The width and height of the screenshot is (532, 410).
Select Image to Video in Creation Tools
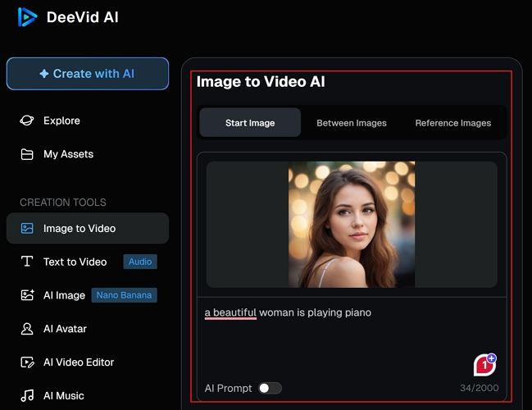tap(88, 228)
